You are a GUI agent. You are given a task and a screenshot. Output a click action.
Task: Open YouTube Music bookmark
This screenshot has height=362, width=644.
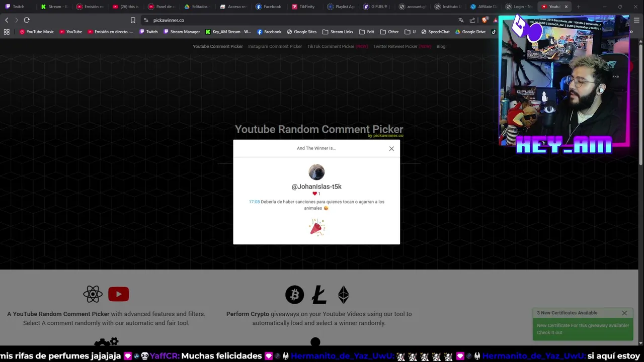pos(37,32)
